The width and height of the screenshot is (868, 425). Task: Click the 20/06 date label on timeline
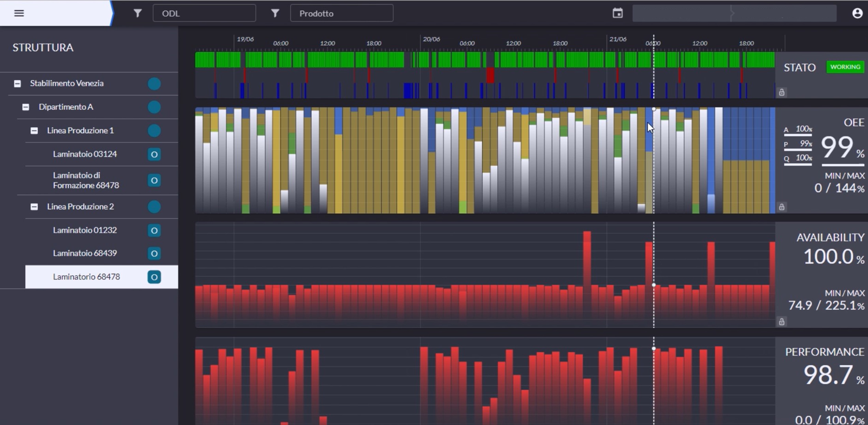tap(431, 39)
